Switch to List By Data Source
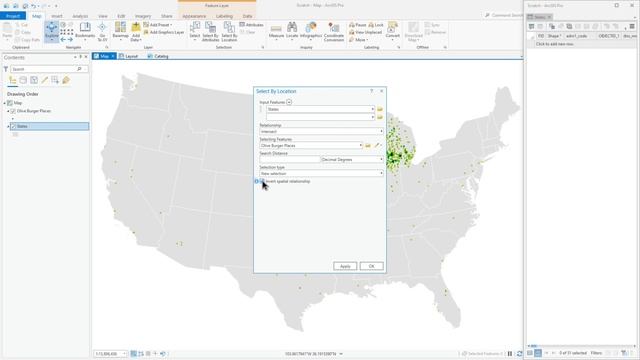The height and width of the screenshot is (360, 640). point(23,80)
